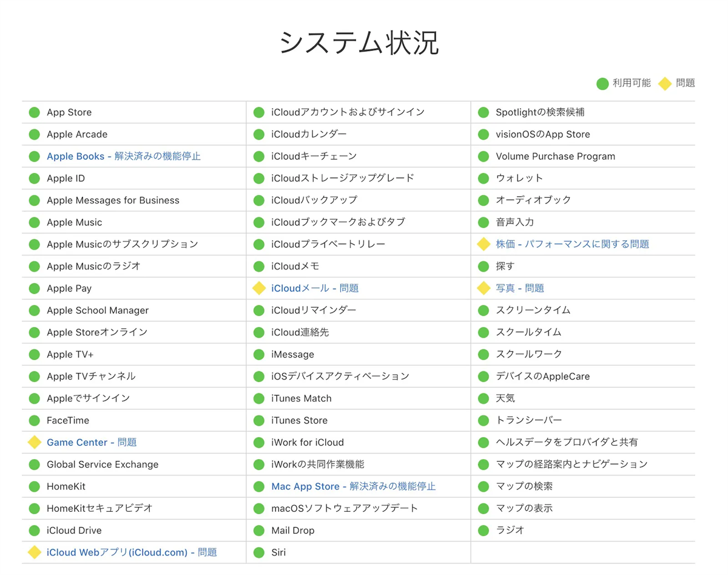This screenshot has width=728, height=575.
Task: Open the Game Center - 問題 link
Action: pos(92,443)
